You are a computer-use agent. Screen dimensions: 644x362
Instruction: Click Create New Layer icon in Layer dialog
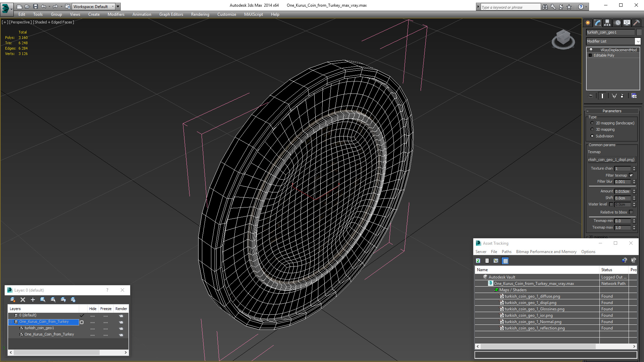click(x=13, y=300)
